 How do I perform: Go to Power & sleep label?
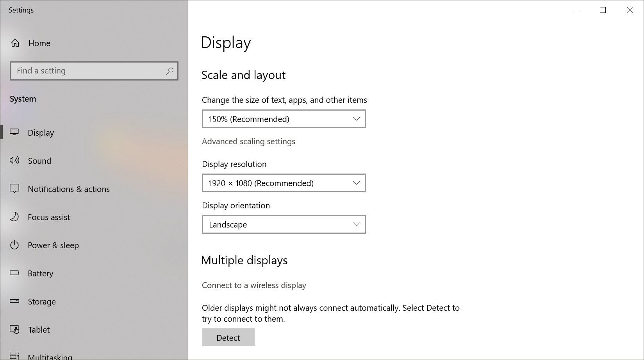point(53,245)
